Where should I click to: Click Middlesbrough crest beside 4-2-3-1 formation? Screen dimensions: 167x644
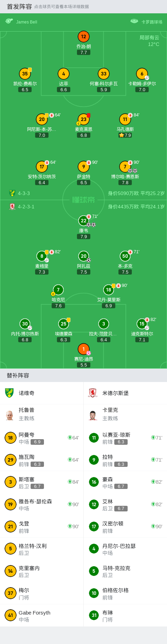[12, 207]
